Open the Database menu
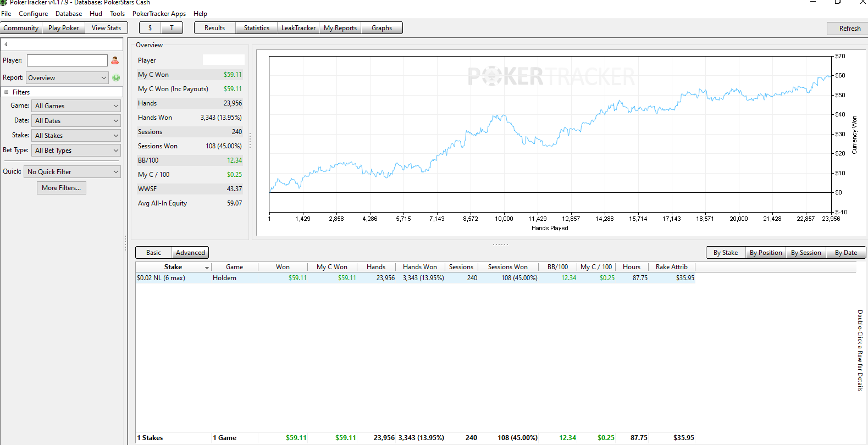This screenshot has height=445, width=868. tap(69, 14)
